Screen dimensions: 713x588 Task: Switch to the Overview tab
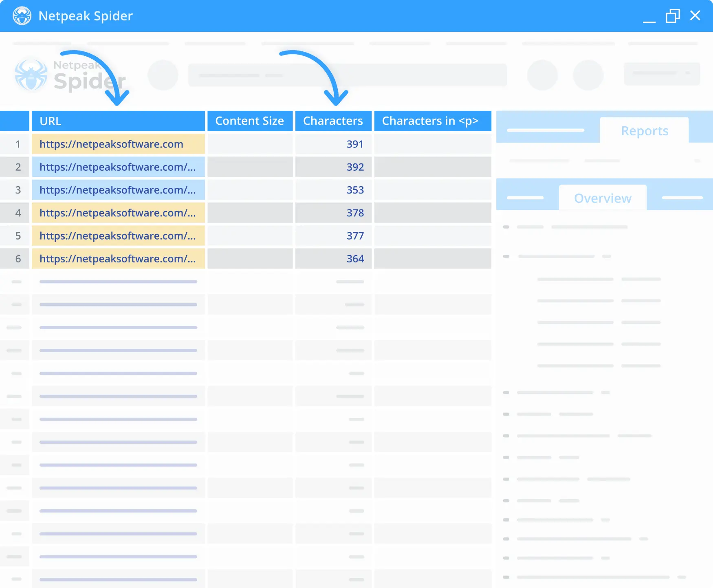click(603, 198)
